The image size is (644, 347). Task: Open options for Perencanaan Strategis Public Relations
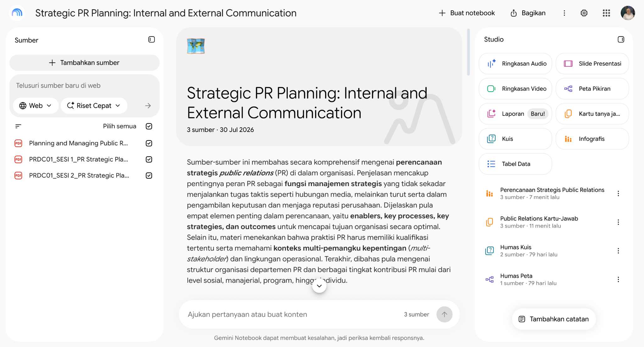click(x=618, y=193)
